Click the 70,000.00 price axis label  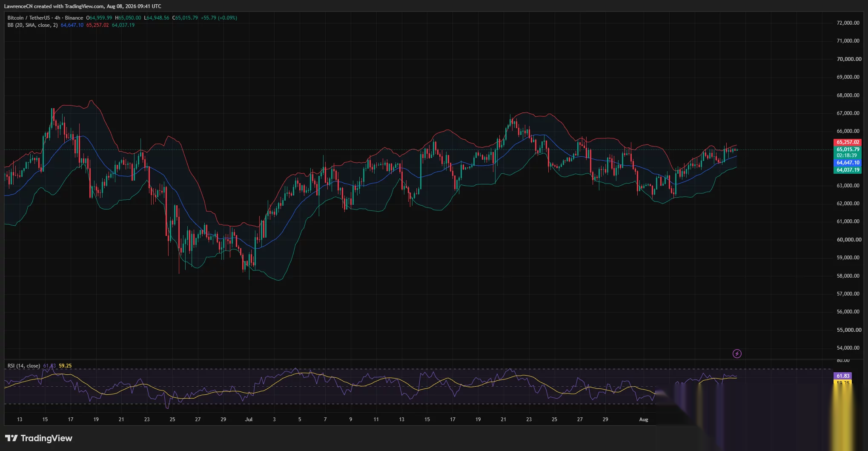[849, 59]
